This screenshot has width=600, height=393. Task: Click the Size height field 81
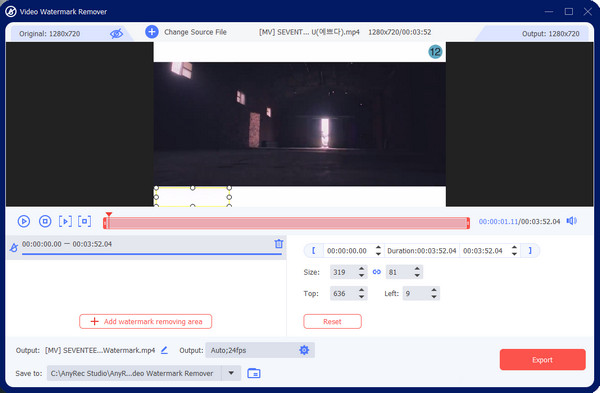tap(399, 272)
